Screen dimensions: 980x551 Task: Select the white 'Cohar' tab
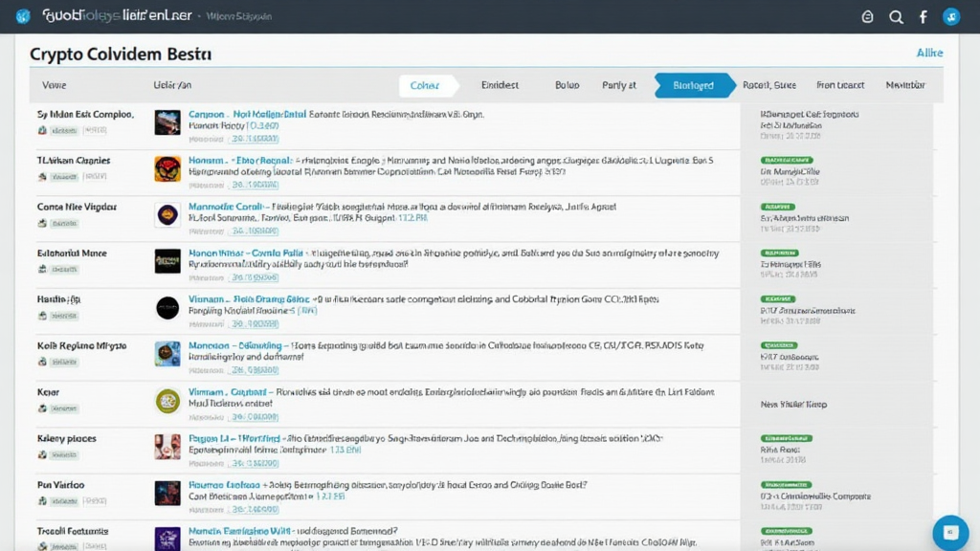(x=425, y=85)
